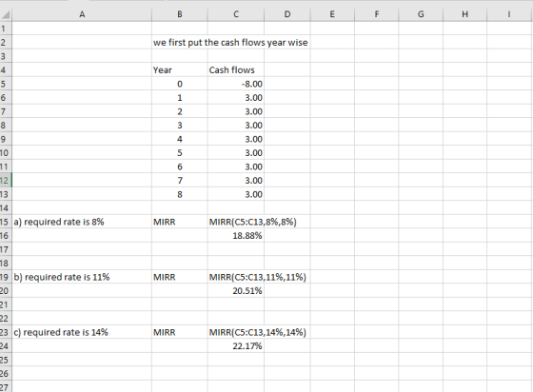Image resolution: width=533 pixels, height=392 pixels.
Task: Select the 22.17% result cell
Action: 236,346
